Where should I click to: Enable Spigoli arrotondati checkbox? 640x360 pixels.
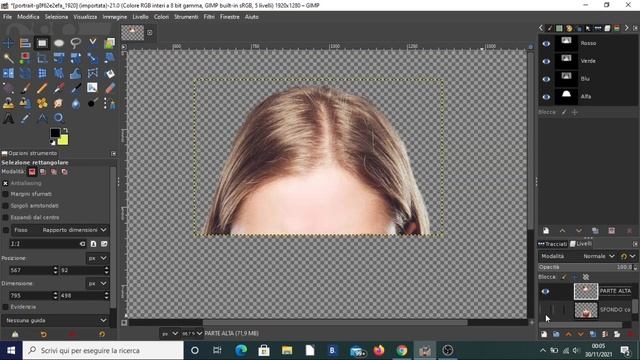[5, 206]
